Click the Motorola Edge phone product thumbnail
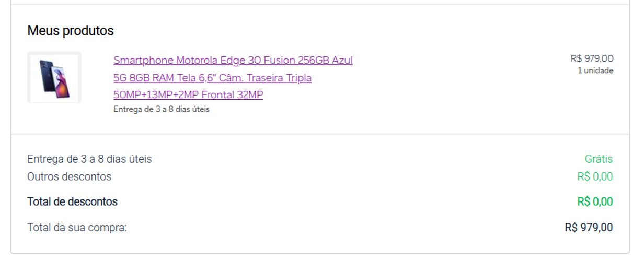Screen dimensions: 644x261 tap(54, 77)
